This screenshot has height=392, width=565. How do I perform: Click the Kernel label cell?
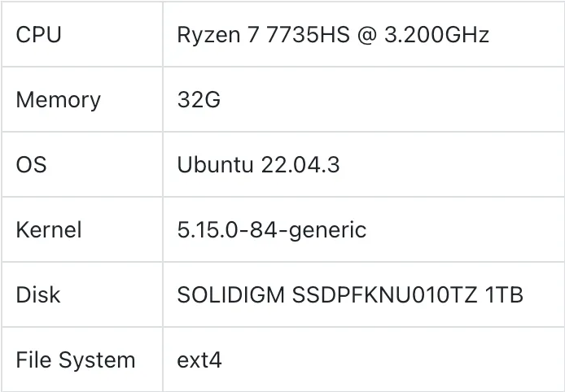pyautogui.click(x=82, y=229)
